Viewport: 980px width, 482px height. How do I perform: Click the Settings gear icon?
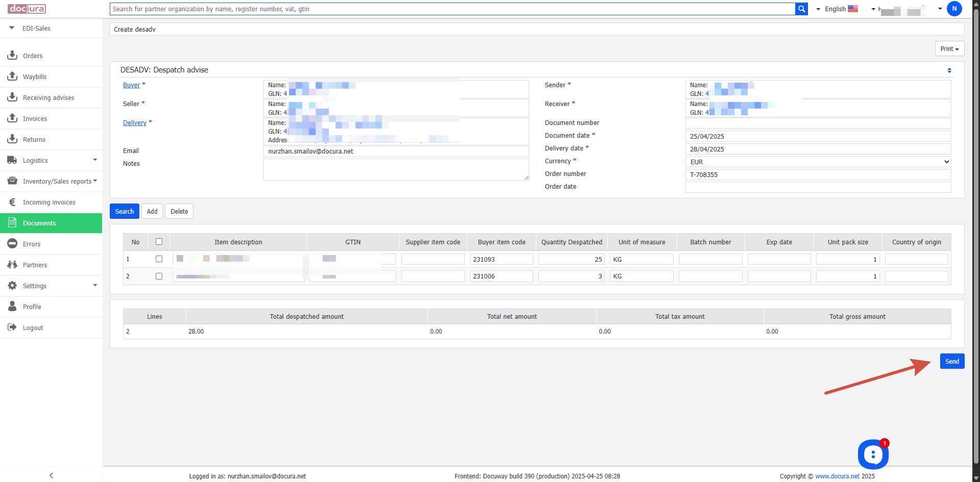[x=12, y=286]
